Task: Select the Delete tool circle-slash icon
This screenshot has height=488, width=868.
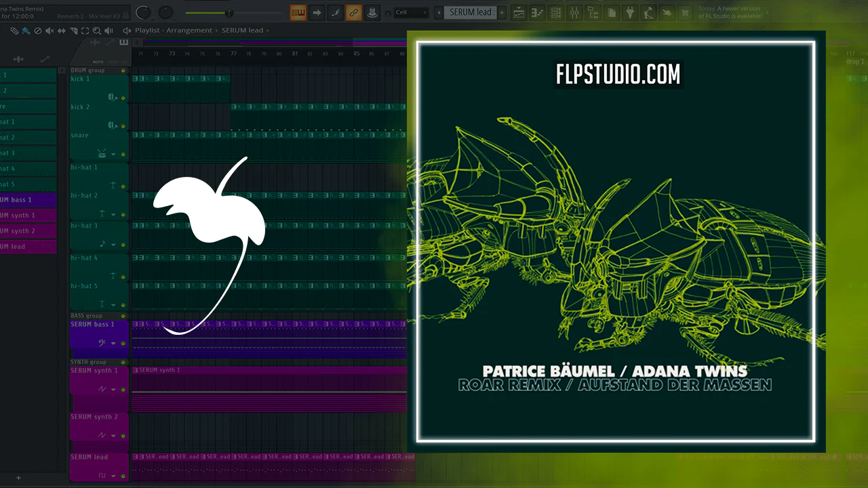Action: pyautogui.click(x=38, y=30)
